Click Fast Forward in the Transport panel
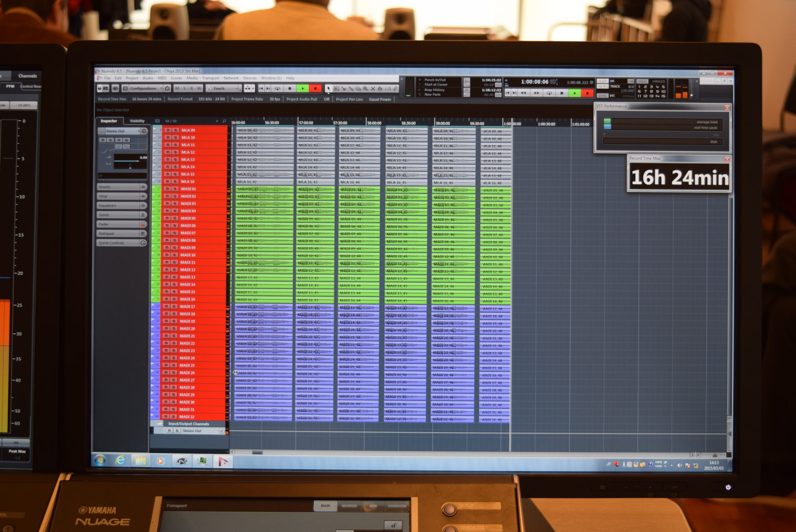Image resolution: width=796 pixels, height=532 pixels. (x=536, y=93)
